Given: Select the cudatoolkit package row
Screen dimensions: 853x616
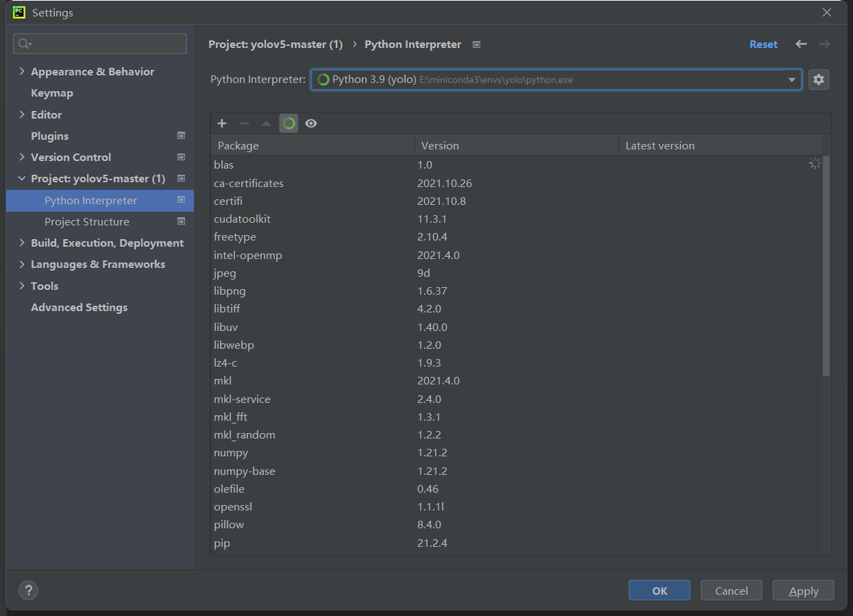Looking at the screenshot, I should click(517, 219).
